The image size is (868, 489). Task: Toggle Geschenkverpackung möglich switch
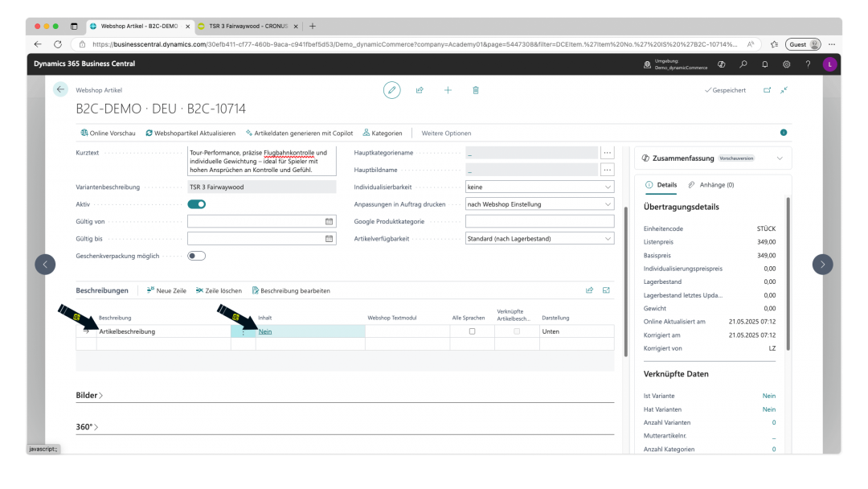(197, 256)
